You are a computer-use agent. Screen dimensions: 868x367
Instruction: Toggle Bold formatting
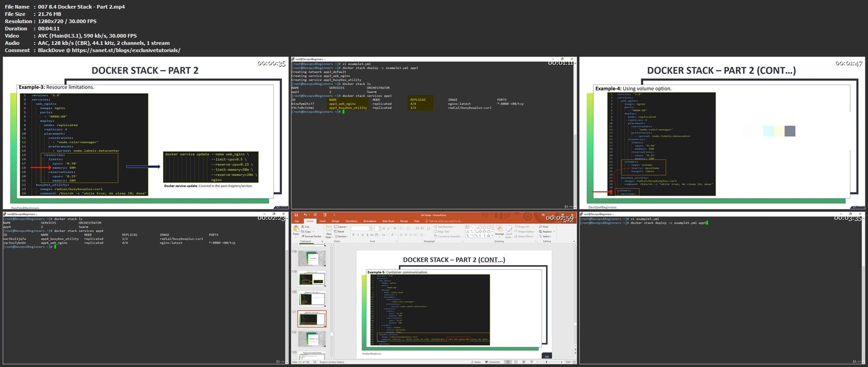tap(353, 235)
